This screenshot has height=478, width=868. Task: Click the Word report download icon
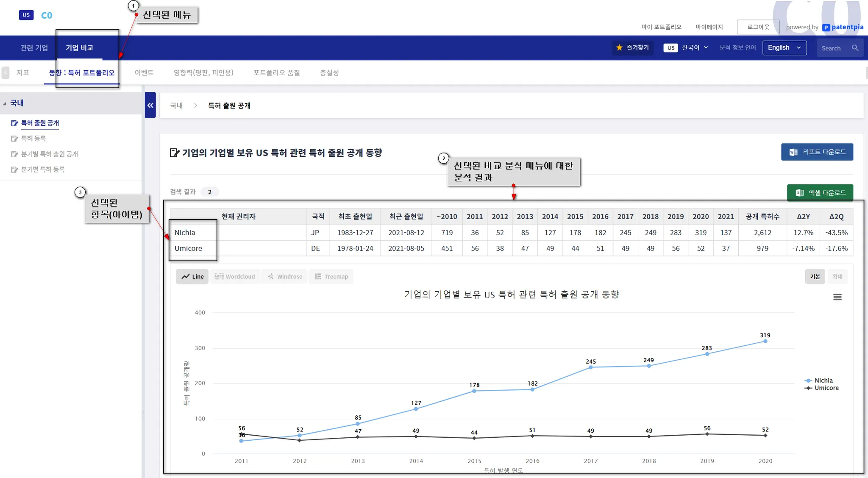[x=793, y=152]
